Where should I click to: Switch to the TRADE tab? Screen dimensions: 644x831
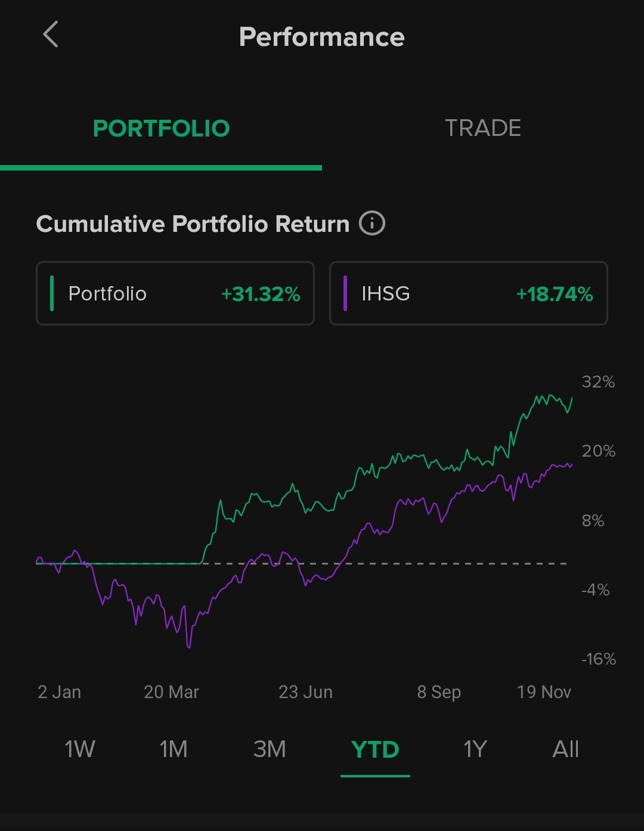(x=483, y=128)
